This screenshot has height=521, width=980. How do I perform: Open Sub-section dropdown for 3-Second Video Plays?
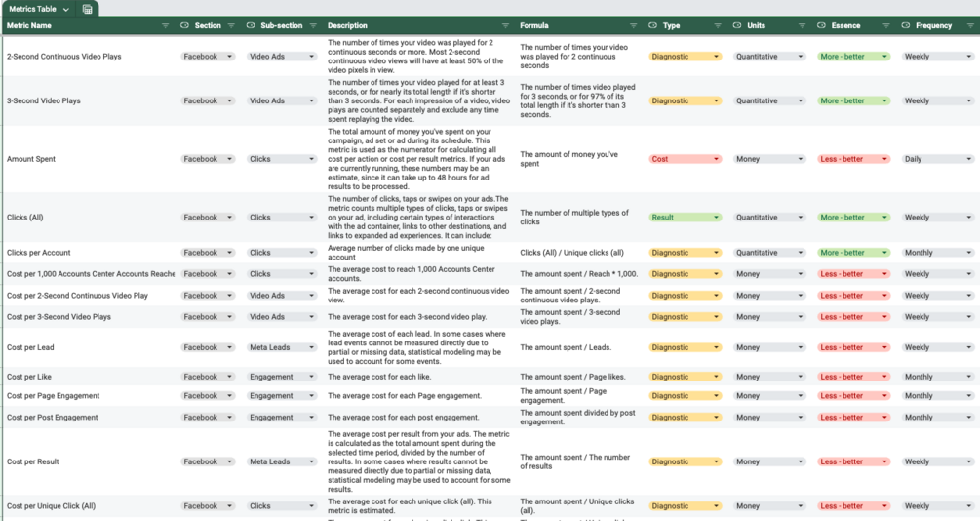click(281, 100)
